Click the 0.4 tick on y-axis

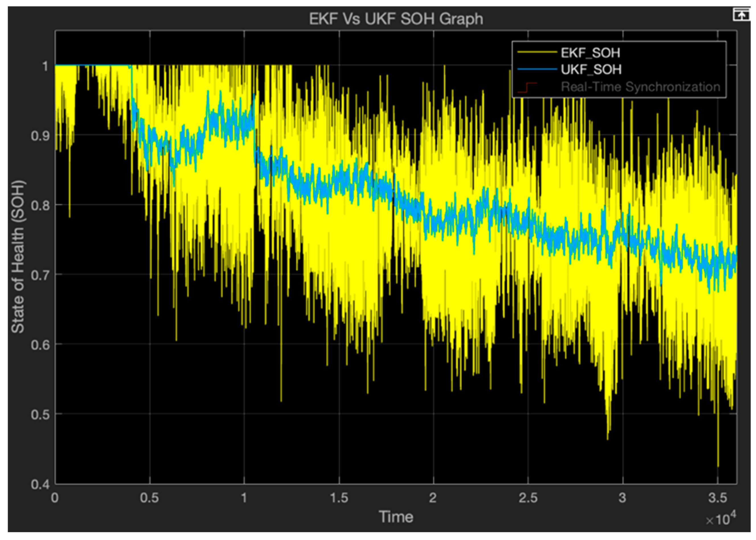40,485
